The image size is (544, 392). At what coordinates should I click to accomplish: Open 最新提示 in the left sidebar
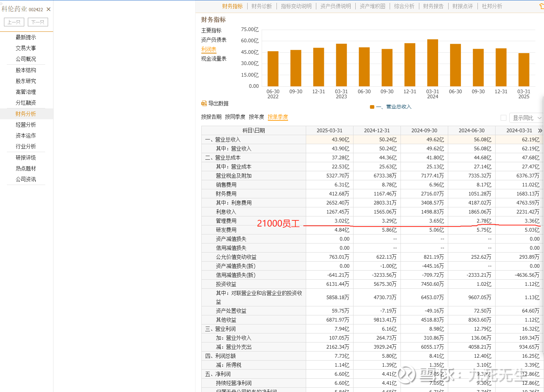coord(26,37)
